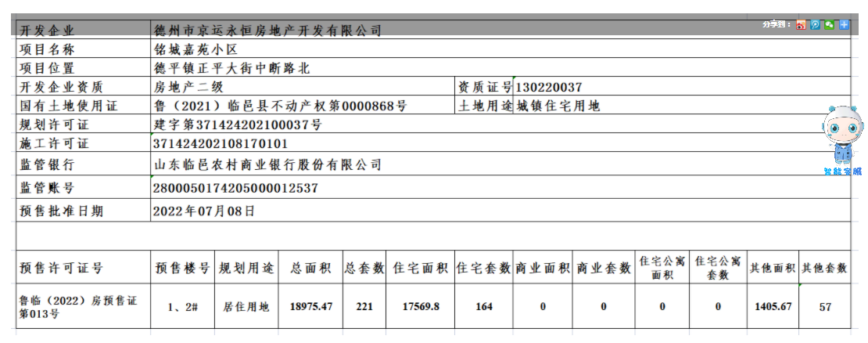
Task: Click the 智能客服 text label
Action: coord(841,171)
